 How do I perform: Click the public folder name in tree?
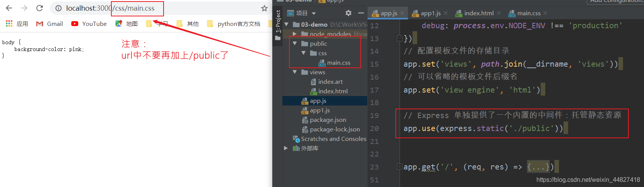pos(318,43)
